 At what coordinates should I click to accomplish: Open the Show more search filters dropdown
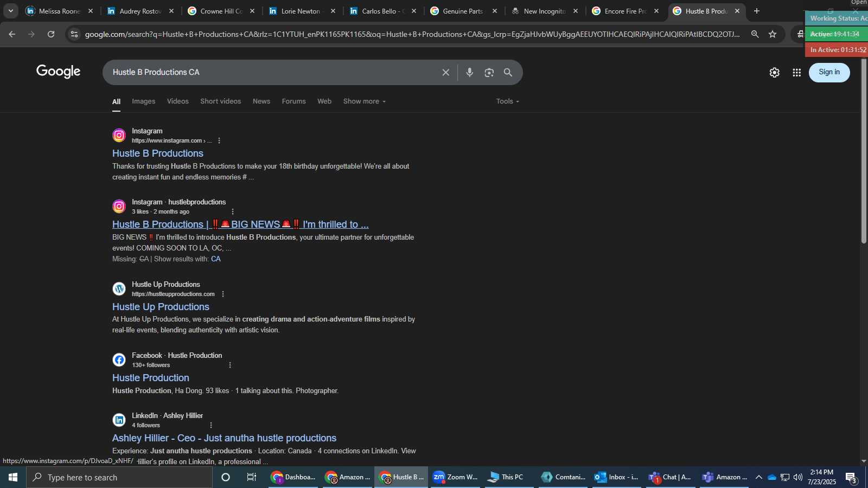365,101
